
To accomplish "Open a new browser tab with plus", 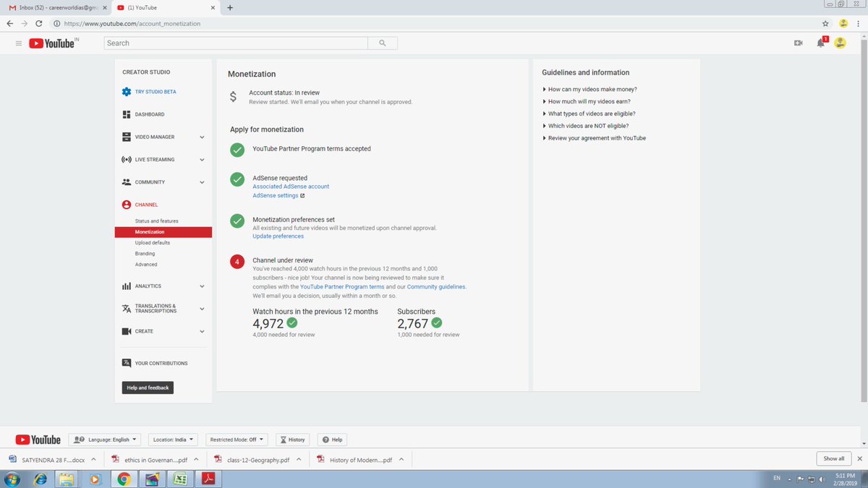I will (229, 8).
